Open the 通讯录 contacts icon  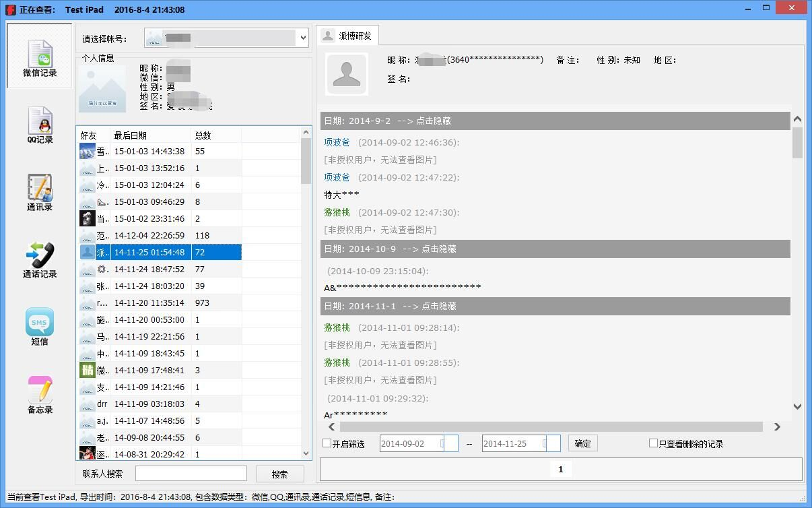tap(40, 191)
